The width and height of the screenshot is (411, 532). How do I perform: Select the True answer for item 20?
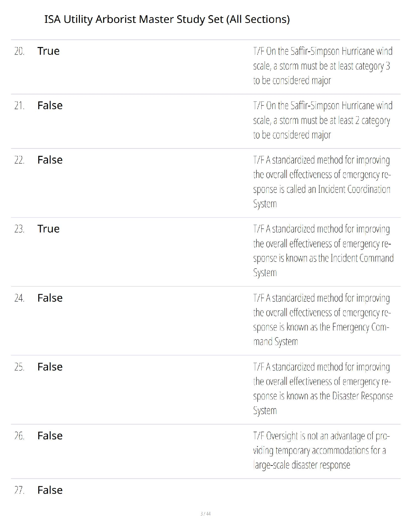point(48,51)
